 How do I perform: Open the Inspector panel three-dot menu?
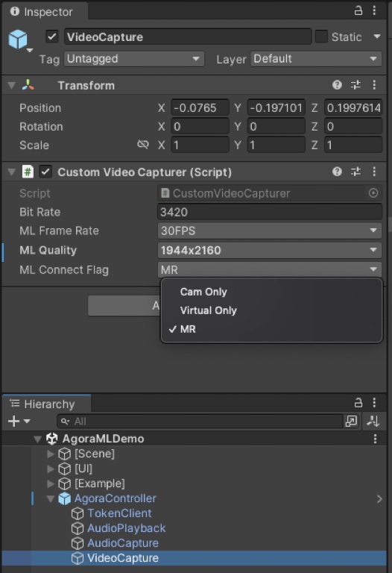point(374,10)
